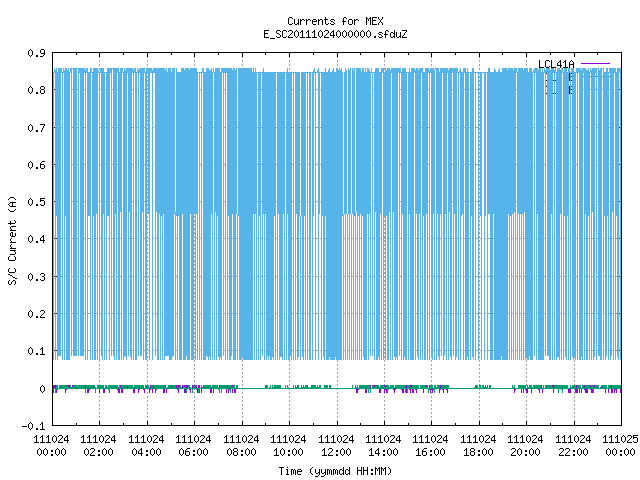Click the x-axis time label '12:00'
This screenshot has width=640, height=480.
coord(336,452)
